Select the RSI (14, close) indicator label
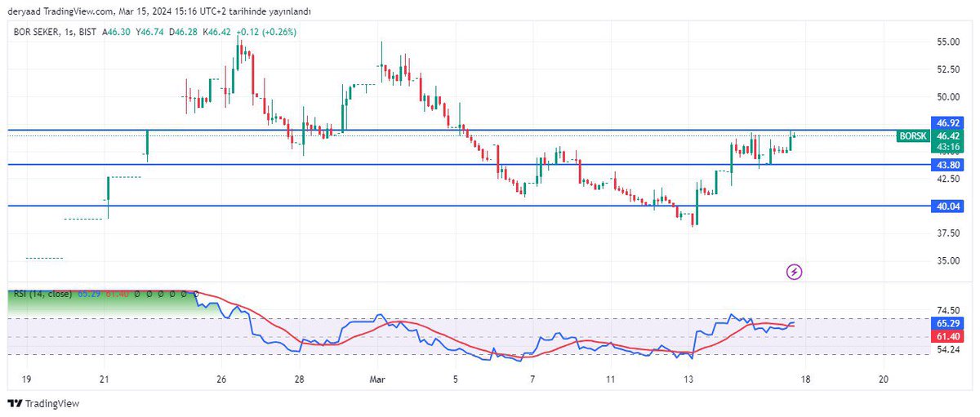 click(42, 292)
